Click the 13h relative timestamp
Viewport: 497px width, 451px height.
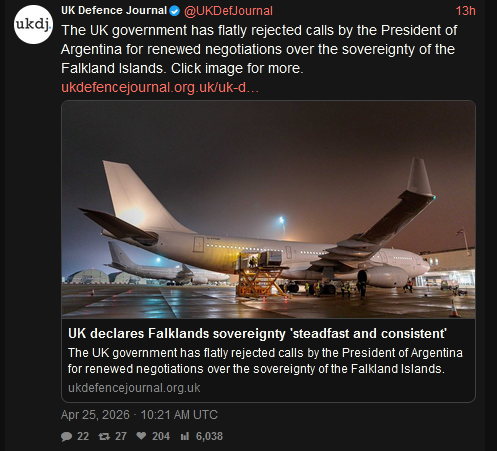(x=466, y=11)
